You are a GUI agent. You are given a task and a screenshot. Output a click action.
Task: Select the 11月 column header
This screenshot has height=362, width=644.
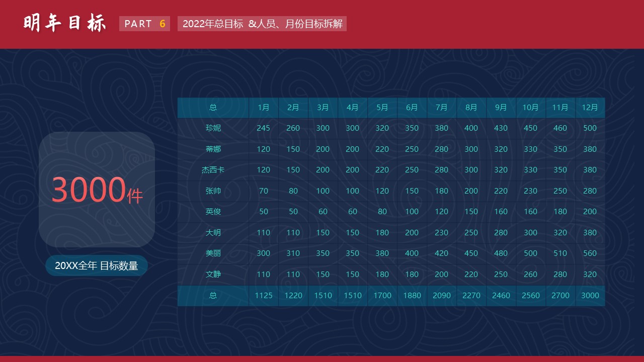(560, 107)
